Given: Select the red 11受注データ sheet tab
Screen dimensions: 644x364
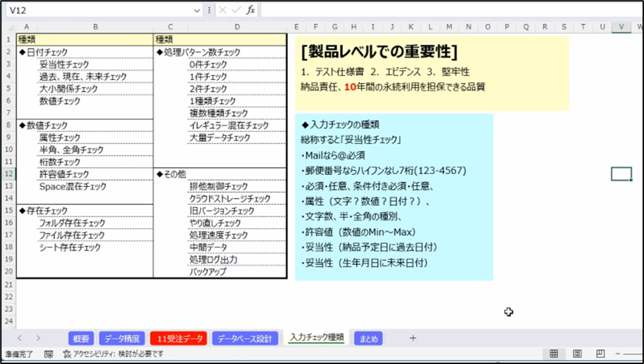Looking at the screenshot, I should [x=178, y=338].
